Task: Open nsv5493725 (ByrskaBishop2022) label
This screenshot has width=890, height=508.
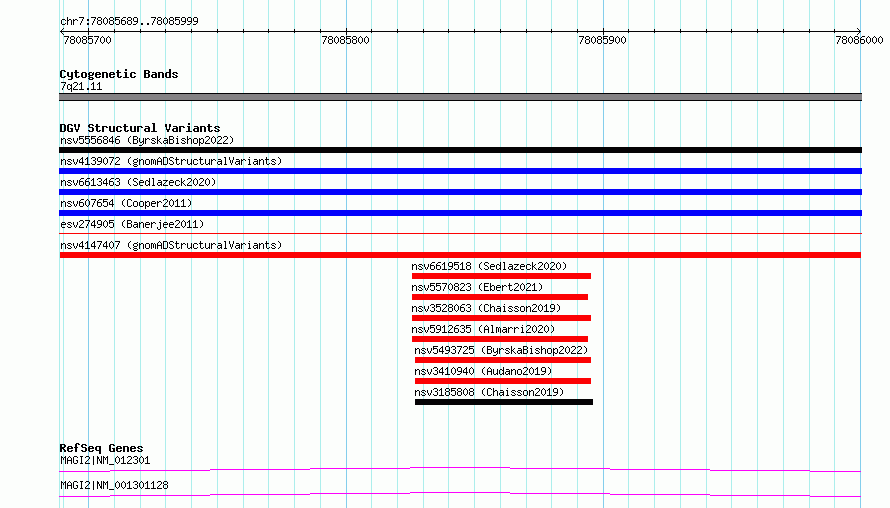Action: pyautogui.click(x=501, y=350)
